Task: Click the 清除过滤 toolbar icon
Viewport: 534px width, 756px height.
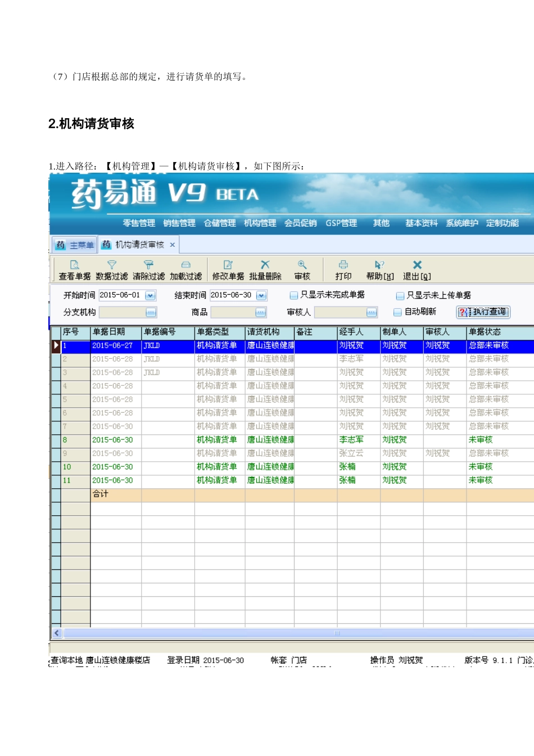Action: tap(148, 264)
